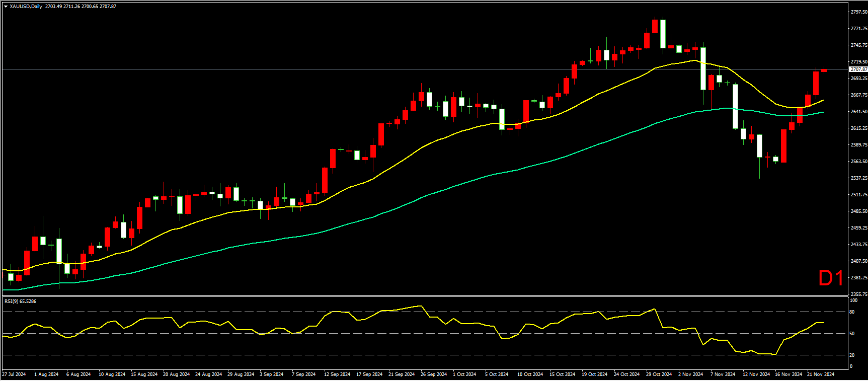Click the 24 Oct 2024 date label

(627, 374)
